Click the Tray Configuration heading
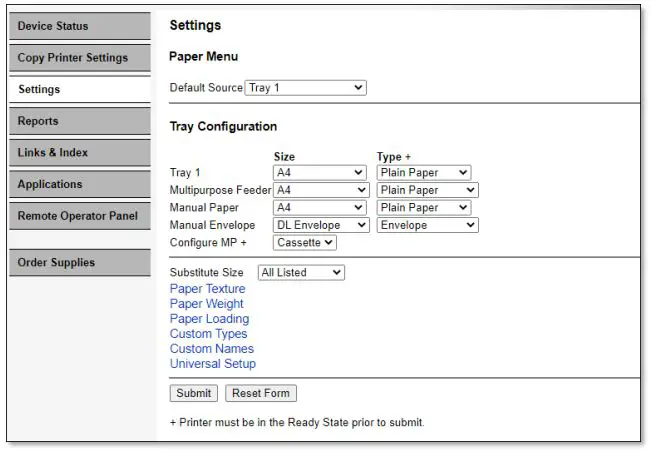The height and width of the screenshot is (452, 651). tap(223, 126)
